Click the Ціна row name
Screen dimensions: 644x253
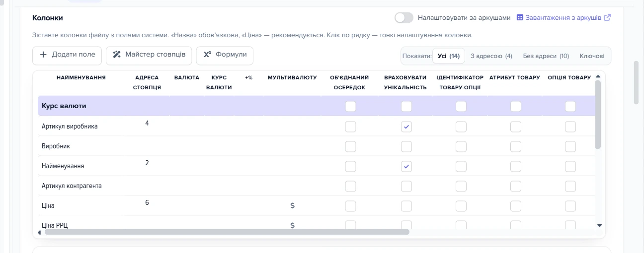tap(48, 206)
